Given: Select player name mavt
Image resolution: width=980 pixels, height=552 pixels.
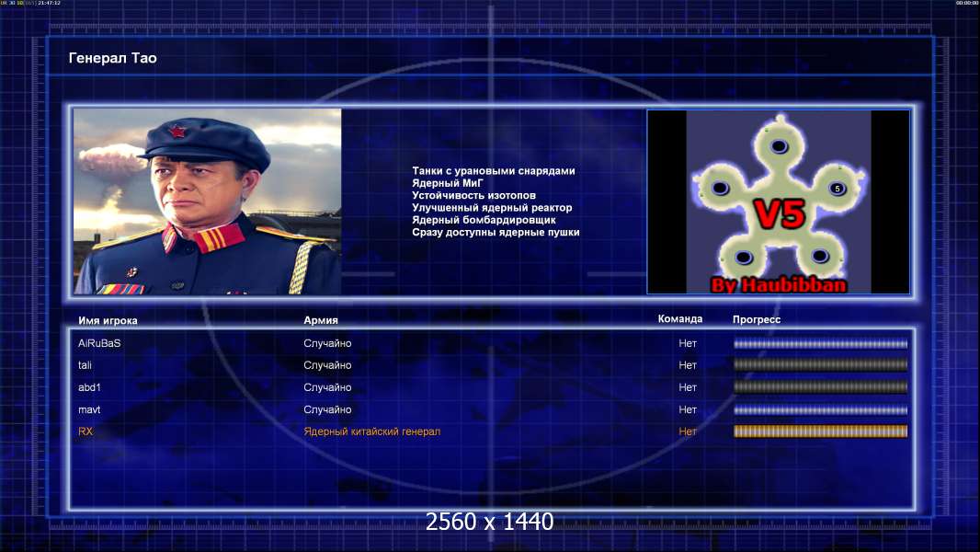Looking at the screenshot, I should 89,410.
